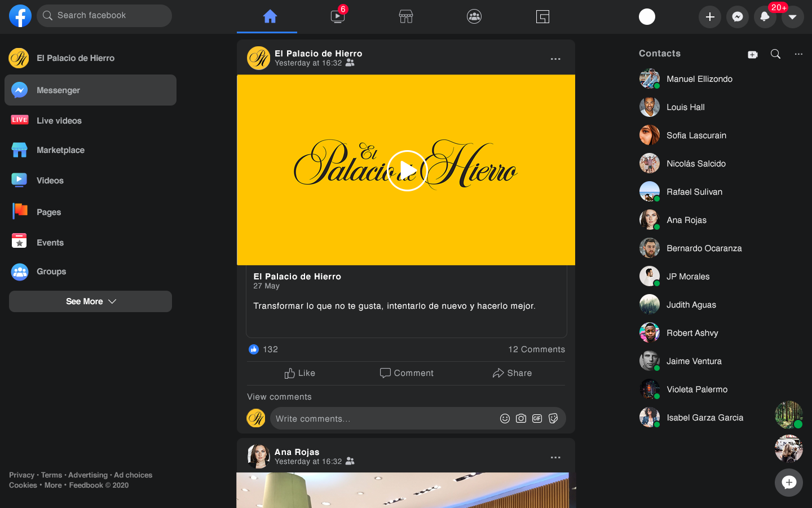
Task: Click the Comment button
Action: tap(407, 373)
